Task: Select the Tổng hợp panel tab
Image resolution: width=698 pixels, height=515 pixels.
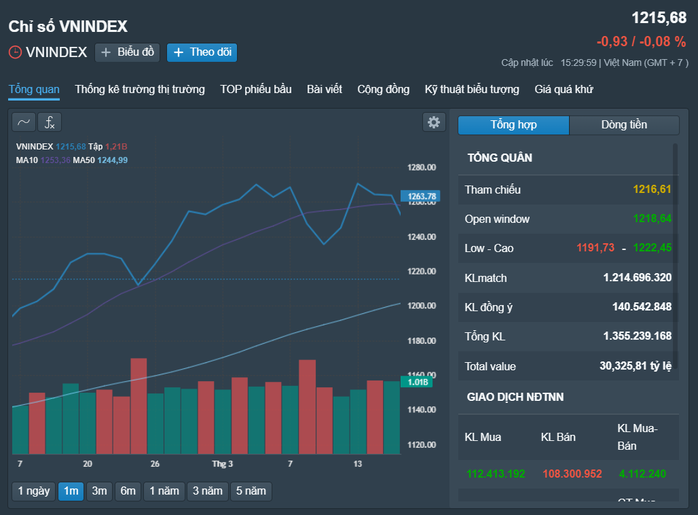Action: point(514,125)
